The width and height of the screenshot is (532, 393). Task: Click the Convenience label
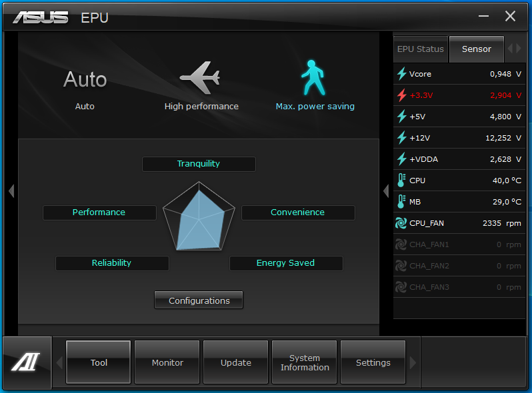tap(298, 212)
